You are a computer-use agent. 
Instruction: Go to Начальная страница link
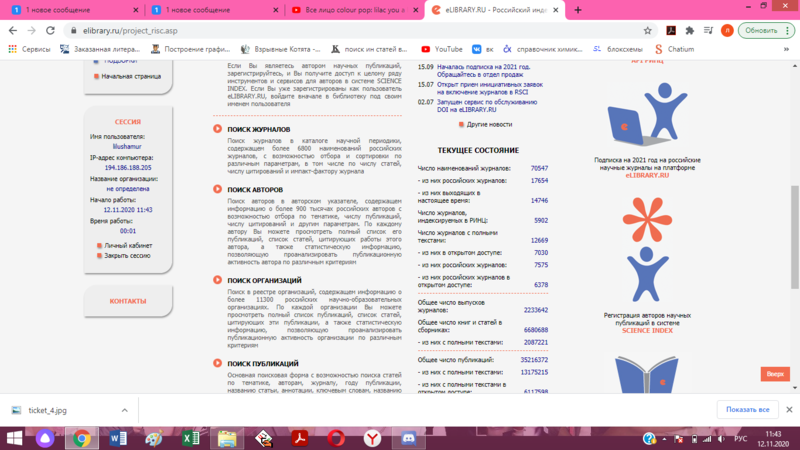pyautogui.click(x=131, y=77)
